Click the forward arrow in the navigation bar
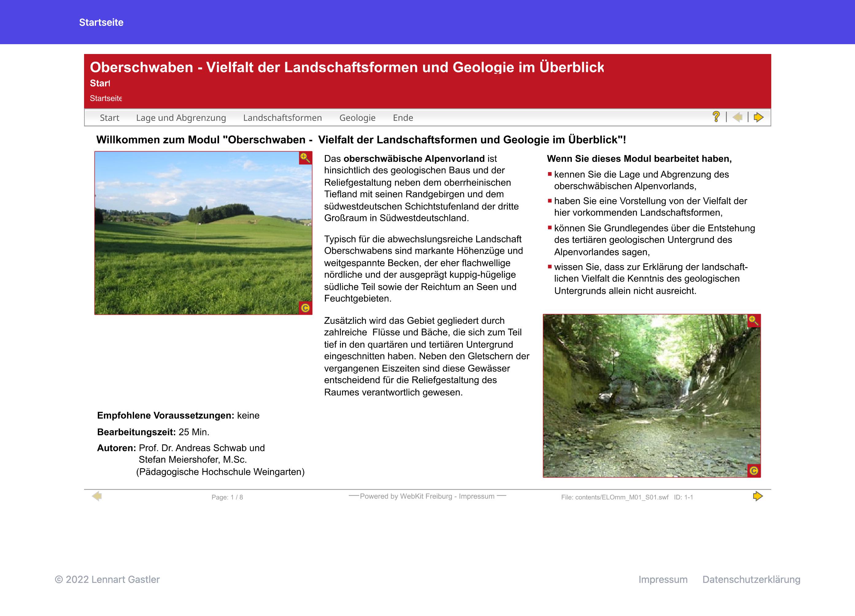The width and height of the screenshot is (855, 616). (x=758, y=117)
